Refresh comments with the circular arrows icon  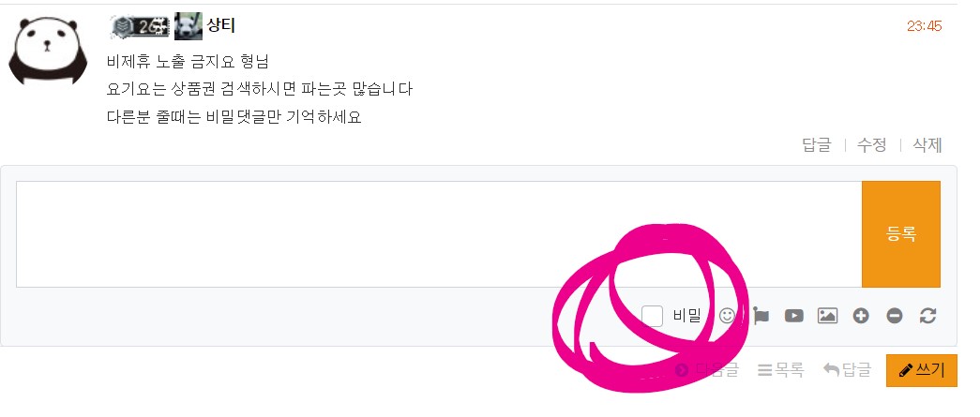(928, 316)
